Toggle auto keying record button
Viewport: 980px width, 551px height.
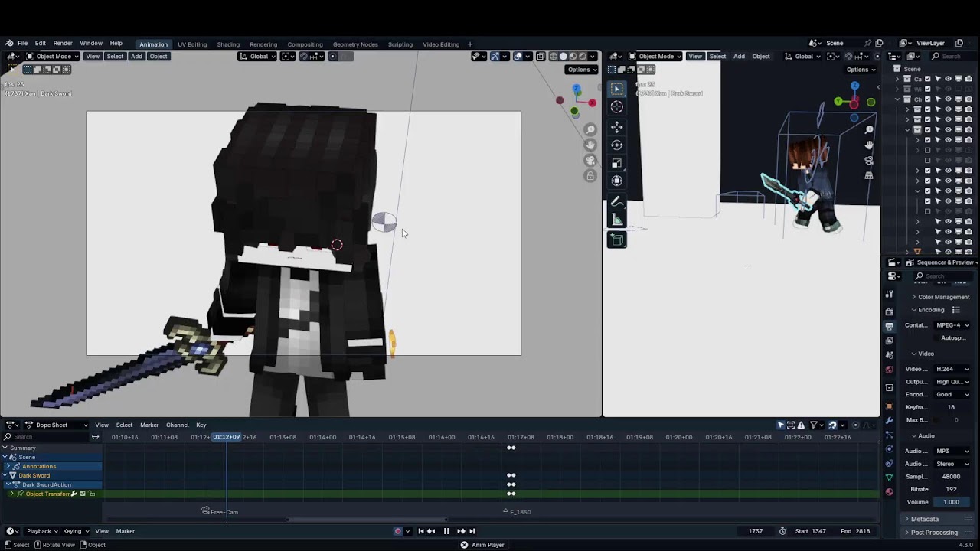(x=397, y=531)
